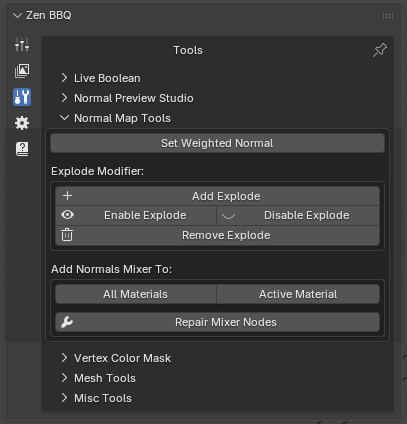407x424 pixels.
Task: Open the bake settings sliders tab
Action: (22, 45)
